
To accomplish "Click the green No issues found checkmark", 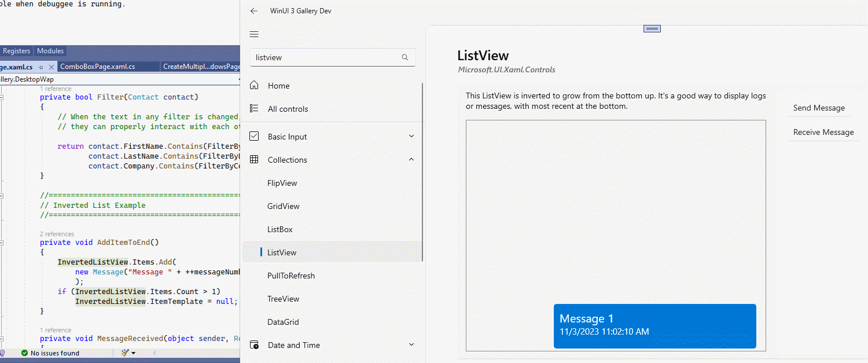I will (24, 353).
